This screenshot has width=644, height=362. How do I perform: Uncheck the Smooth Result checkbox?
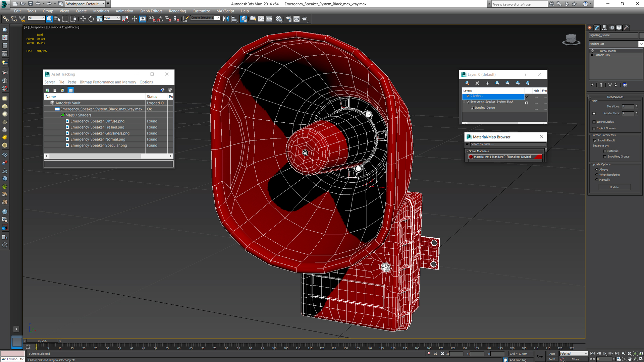[595, 140]
